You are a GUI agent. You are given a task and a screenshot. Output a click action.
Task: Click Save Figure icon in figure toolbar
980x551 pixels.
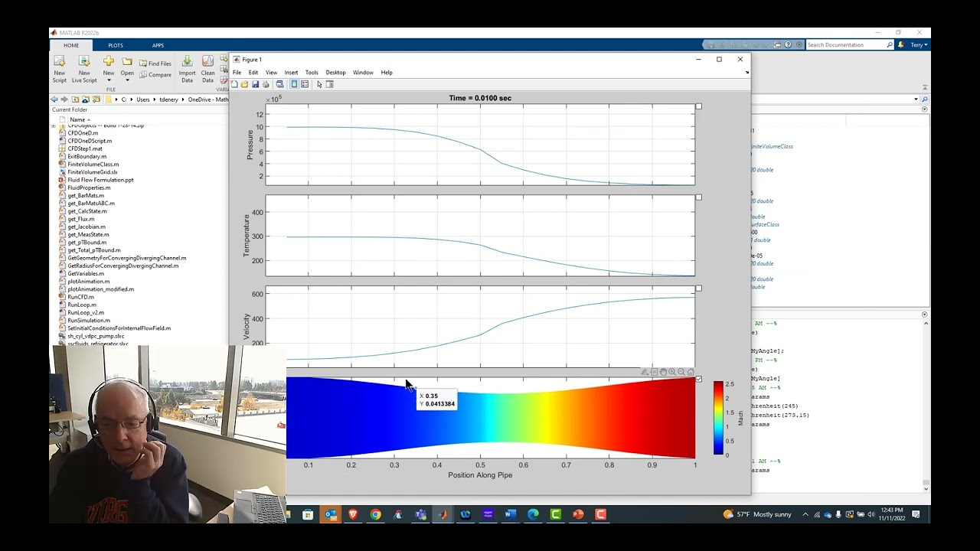tap(255, 84)
